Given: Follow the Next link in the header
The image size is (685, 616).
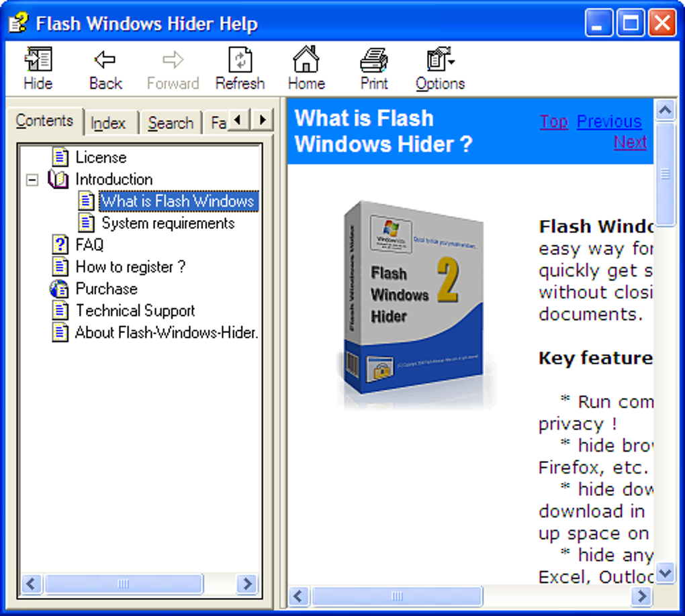Looking at the screenshot, I should pos(630,142).
